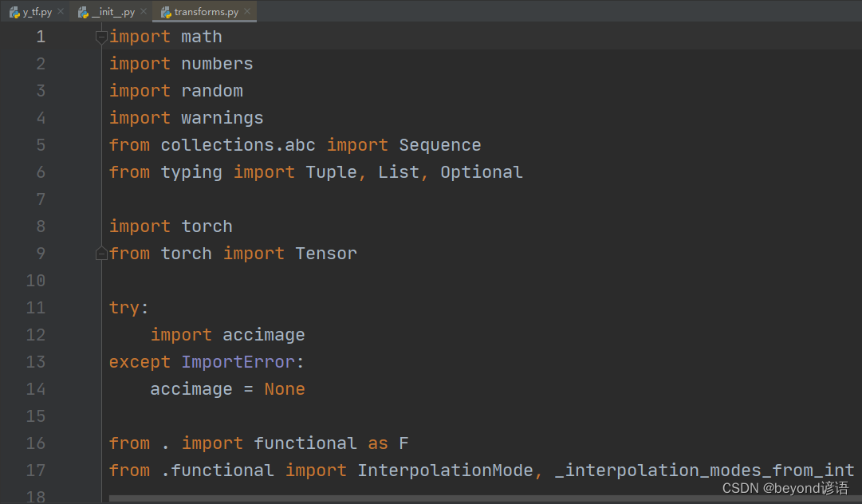862x504 pixels.
Task: Click the Python icon on __init__.py tab
Action: coord(83,12)
